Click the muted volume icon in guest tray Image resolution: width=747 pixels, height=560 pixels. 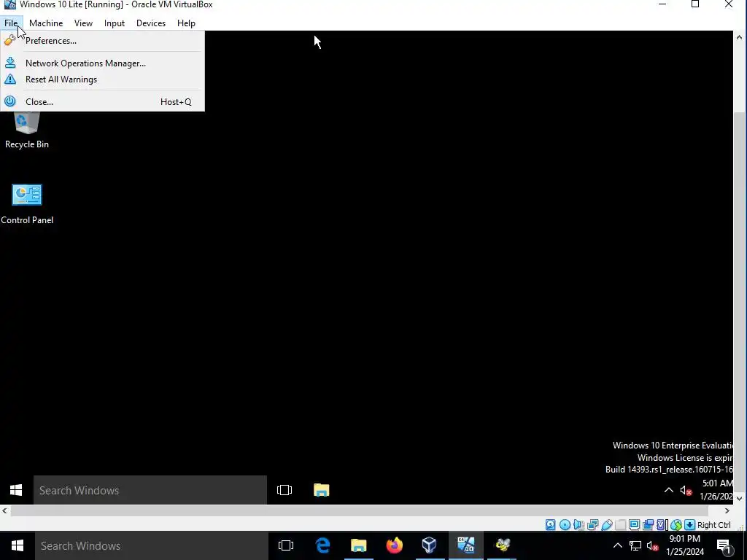[686, 490]
